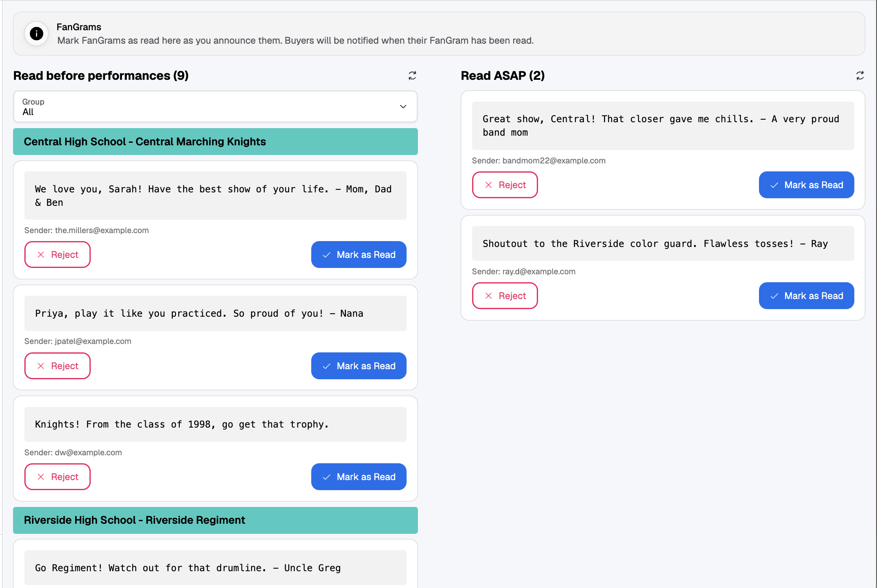This screenshot has height=588, width=877.
Task: Refresh the Read ASAP list
Action: tap(860, 76)
